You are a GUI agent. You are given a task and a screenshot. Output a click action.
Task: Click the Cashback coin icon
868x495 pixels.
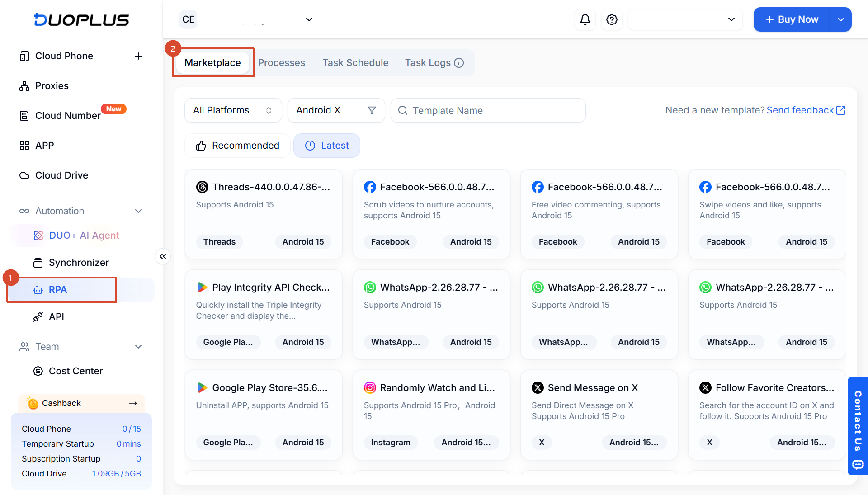tap(33, 403)
